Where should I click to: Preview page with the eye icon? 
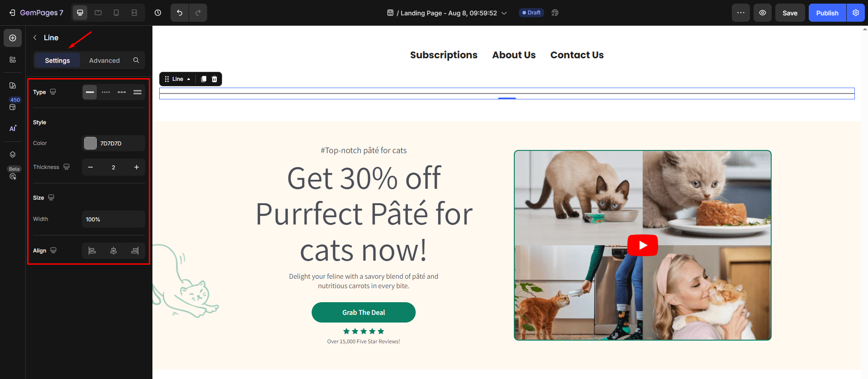(763, 13)
